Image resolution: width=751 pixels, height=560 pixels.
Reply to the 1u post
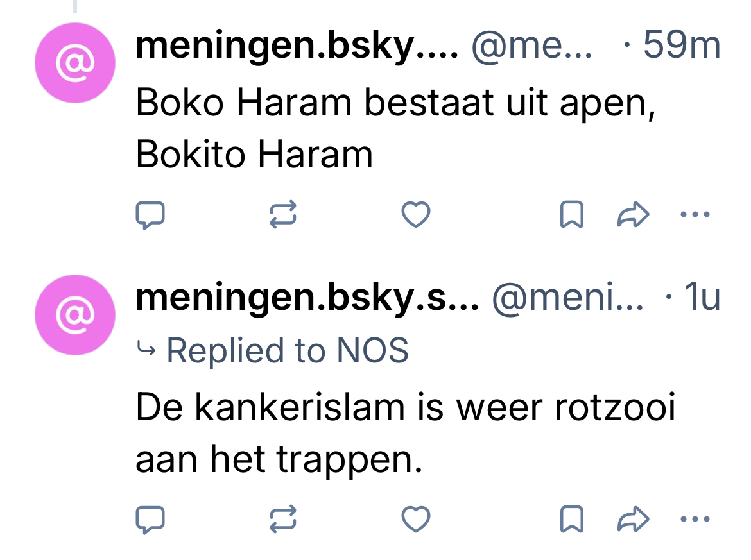tap(151, 519)
